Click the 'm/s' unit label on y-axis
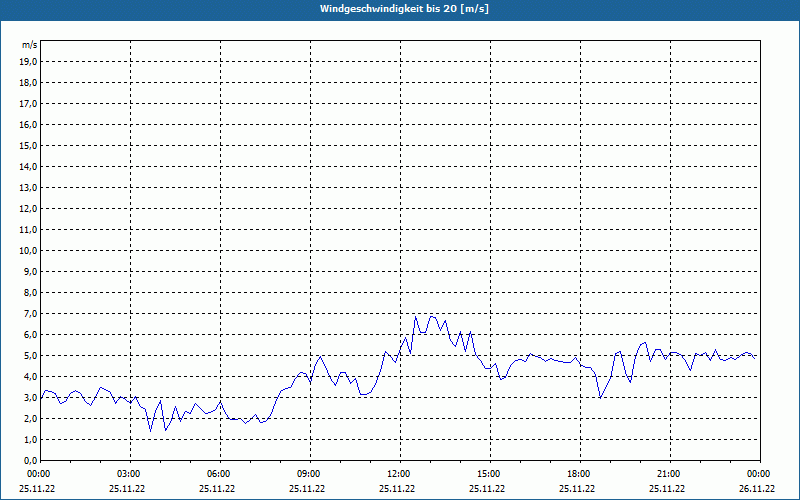The image size is (800, 500). pyautogui.click(x=30, y=45)
